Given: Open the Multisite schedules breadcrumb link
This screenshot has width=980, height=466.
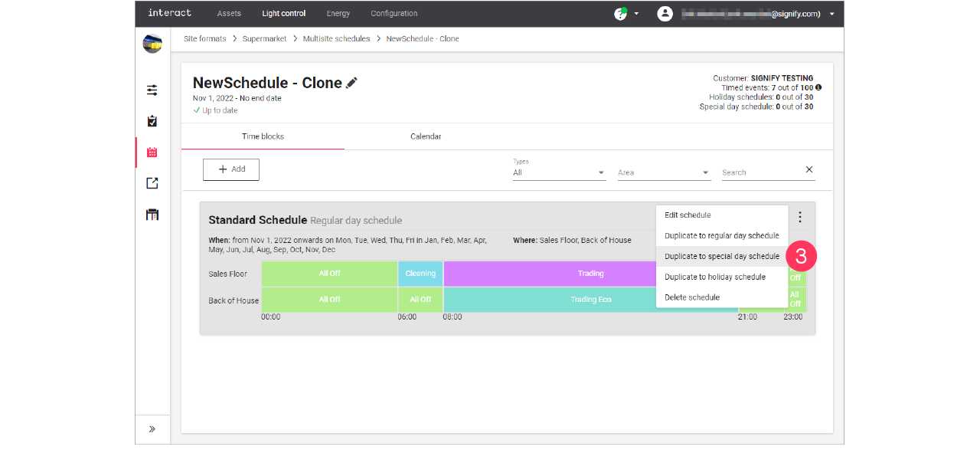Looking at the screenshot, I should tap(336, 38).
